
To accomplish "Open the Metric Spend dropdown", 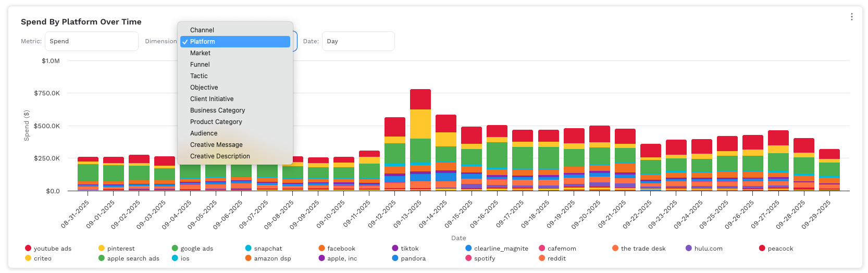I will (91, 41).
